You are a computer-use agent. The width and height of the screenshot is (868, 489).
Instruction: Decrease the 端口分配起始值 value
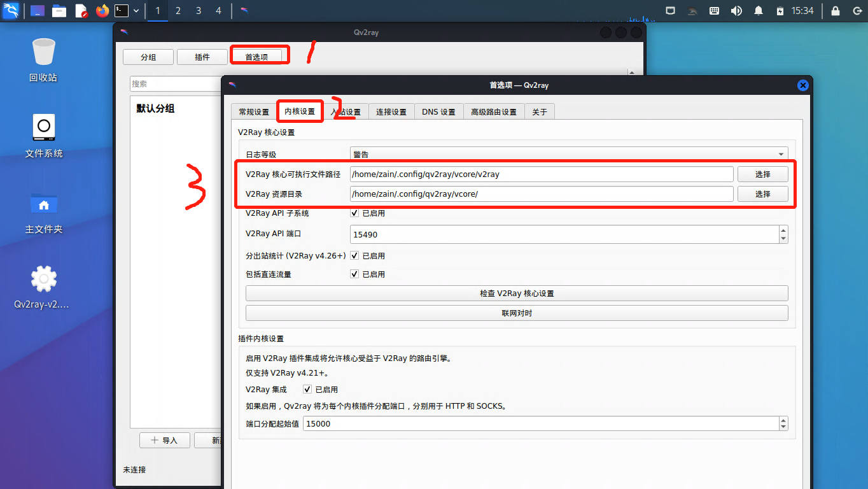783,427
